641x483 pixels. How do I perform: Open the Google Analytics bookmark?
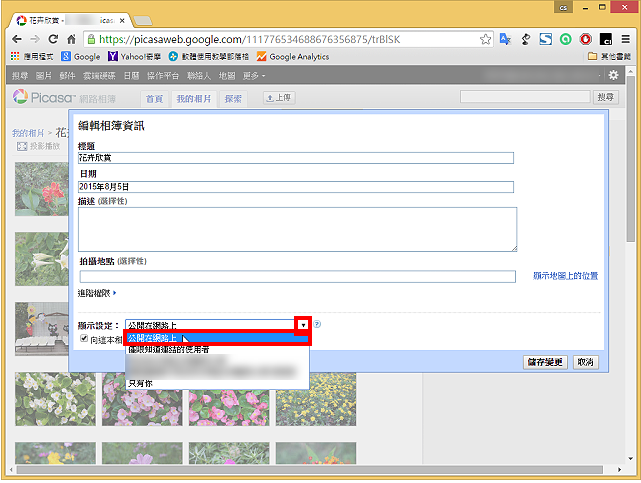[293, 56]
